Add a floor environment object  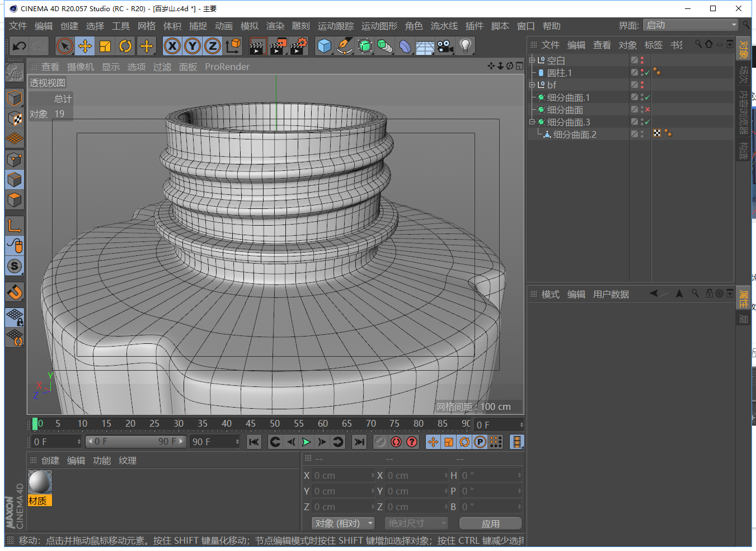pyautogui.click(x=425, y=46)
